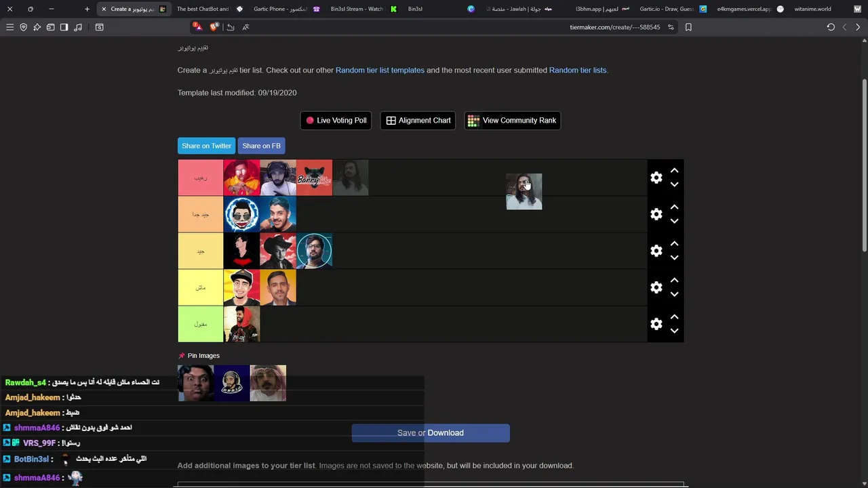The width and height of the screenshot is (868, 488).
Task: Click the translate page icon
Action: click(x=245, y=27)
